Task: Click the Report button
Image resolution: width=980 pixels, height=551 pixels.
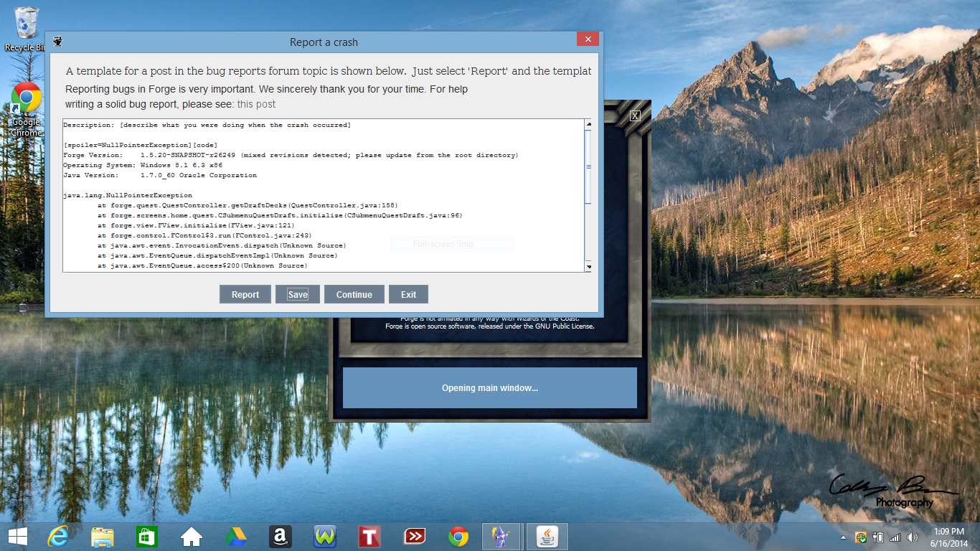Action: click(245, 294)
